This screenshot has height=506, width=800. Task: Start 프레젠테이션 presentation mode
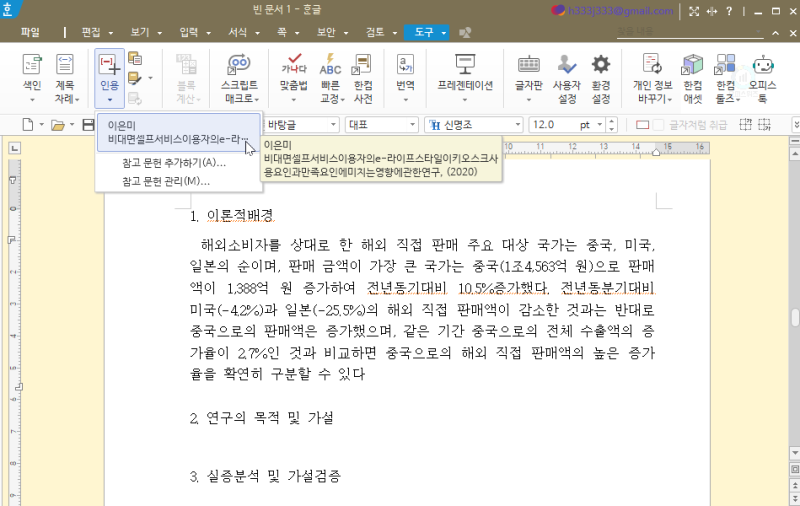[465, 78]
